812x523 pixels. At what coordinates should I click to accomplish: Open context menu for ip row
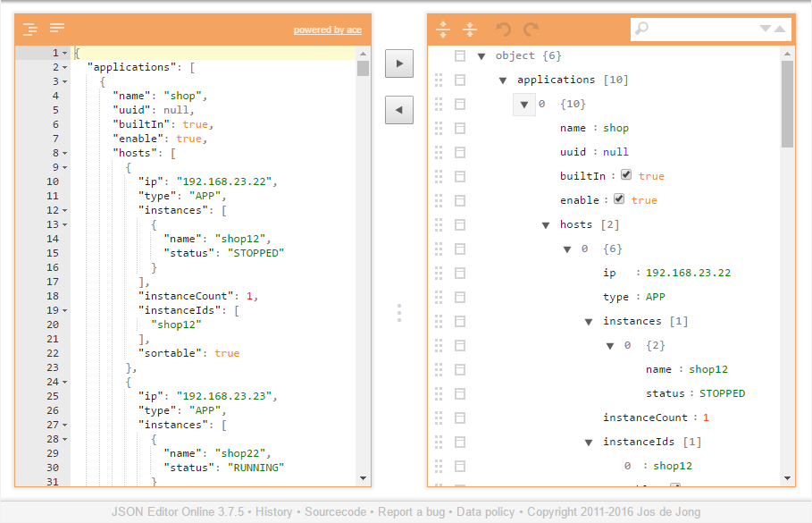tap(460, 274)
